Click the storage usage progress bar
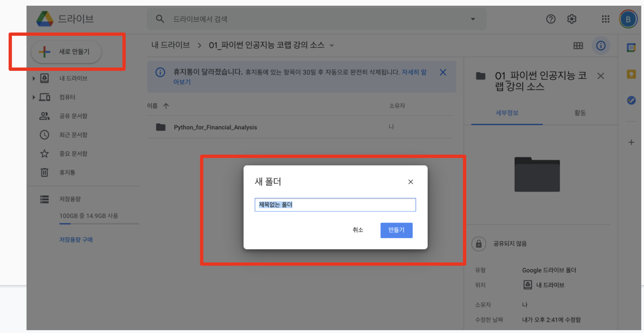Image resolution: width=644 pixels, height=333 pixels. pos(99,224)
